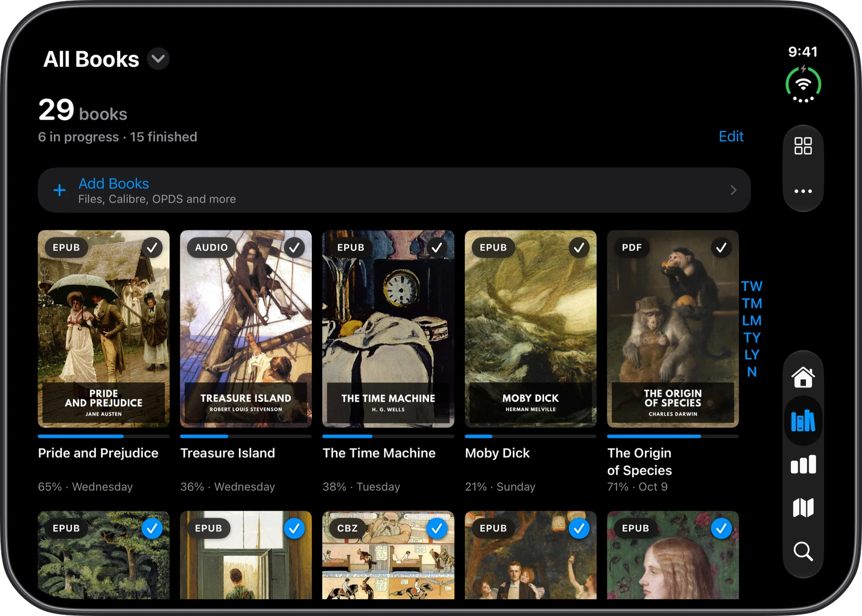Open the open-book reading icon
This screenshot has height=616, width=862.
[803, 507]
